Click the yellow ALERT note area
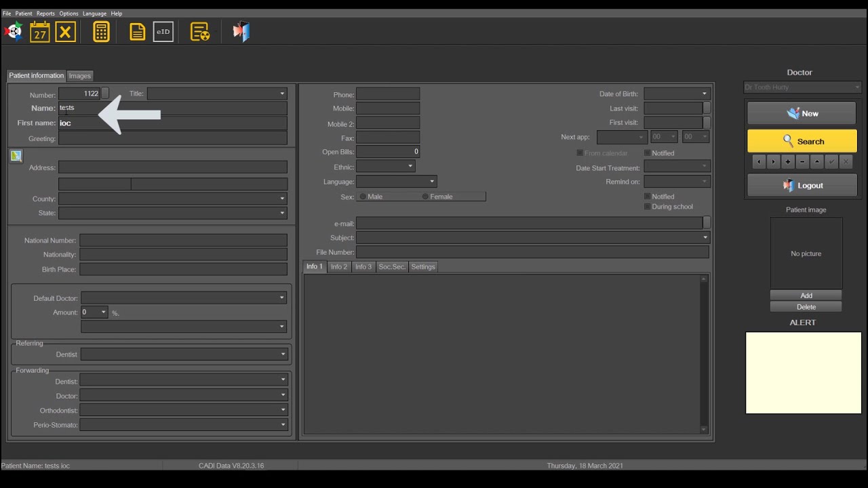This screenshot has height=488, width=868. point(804,372)
